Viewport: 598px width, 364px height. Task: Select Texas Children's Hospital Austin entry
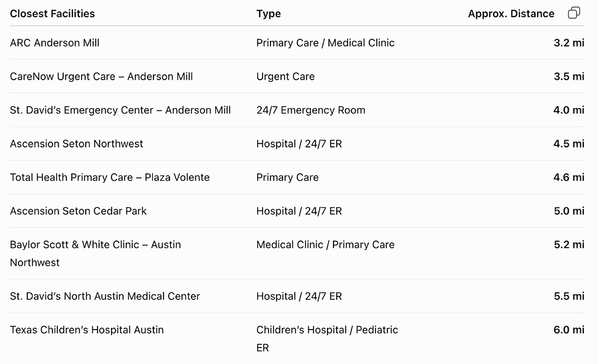click(x=86, y=329)
